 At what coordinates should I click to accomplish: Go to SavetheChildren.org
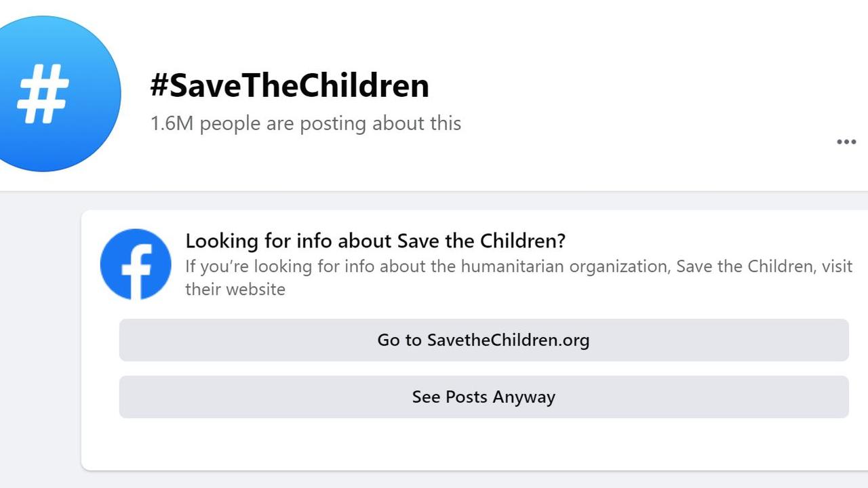click(484, 340)
